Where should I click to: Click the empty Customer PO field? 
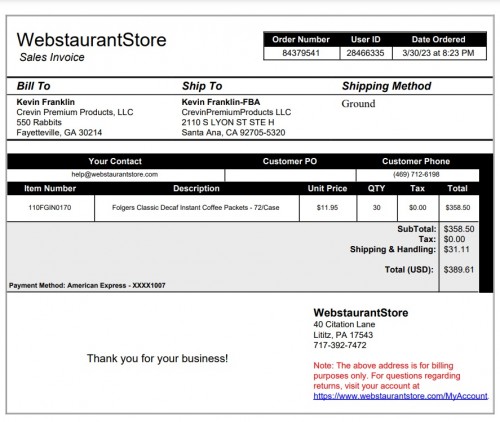tap(290, 175)
